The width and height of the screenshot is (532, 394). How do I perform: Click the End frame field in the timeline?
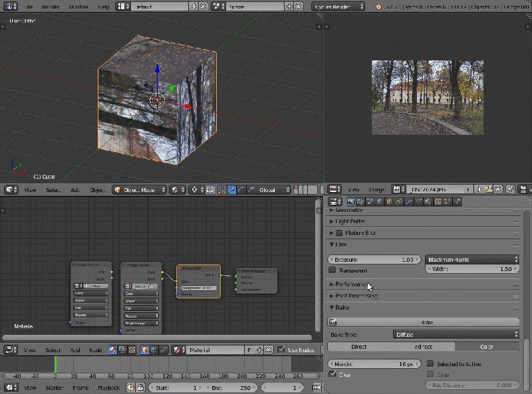tap(233, 387)
